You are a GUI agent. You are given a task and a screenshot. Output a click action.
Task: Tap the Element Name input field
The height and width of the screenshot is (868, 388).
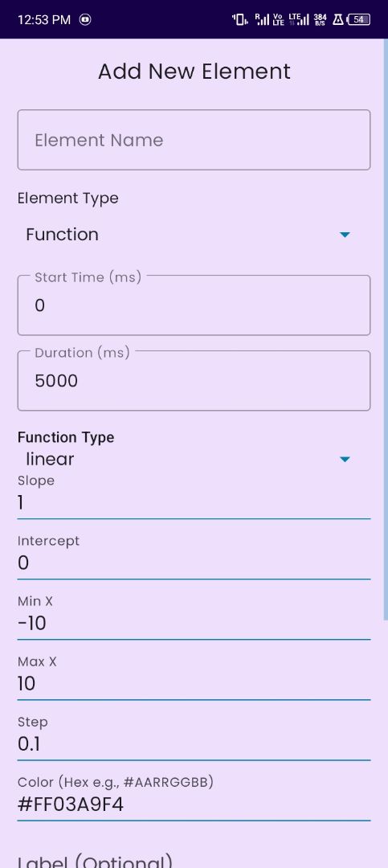(x=194, y=140)
